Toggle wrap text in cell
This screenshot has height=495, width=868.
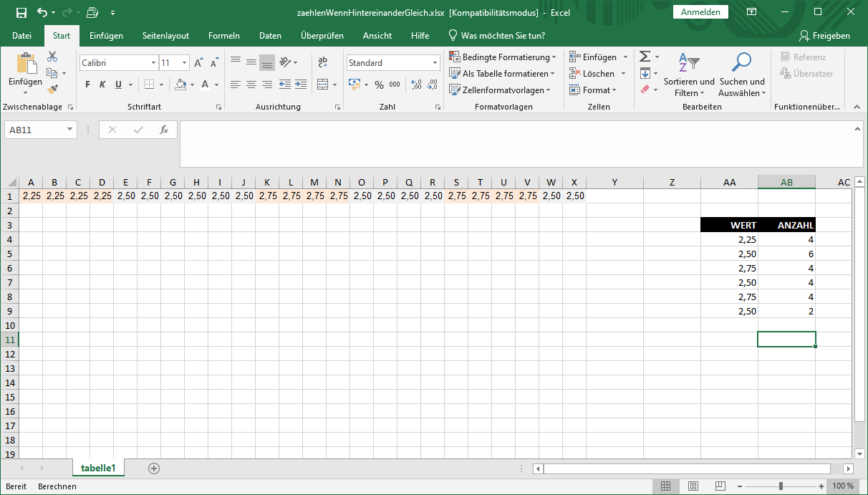(323, 62)
